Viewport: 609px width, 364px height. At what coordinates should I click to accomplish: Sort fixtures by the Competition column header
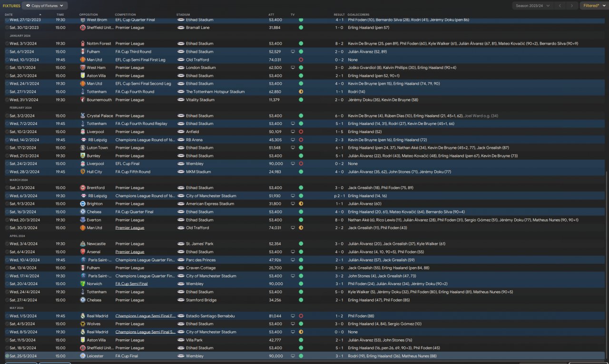(125, 15)
